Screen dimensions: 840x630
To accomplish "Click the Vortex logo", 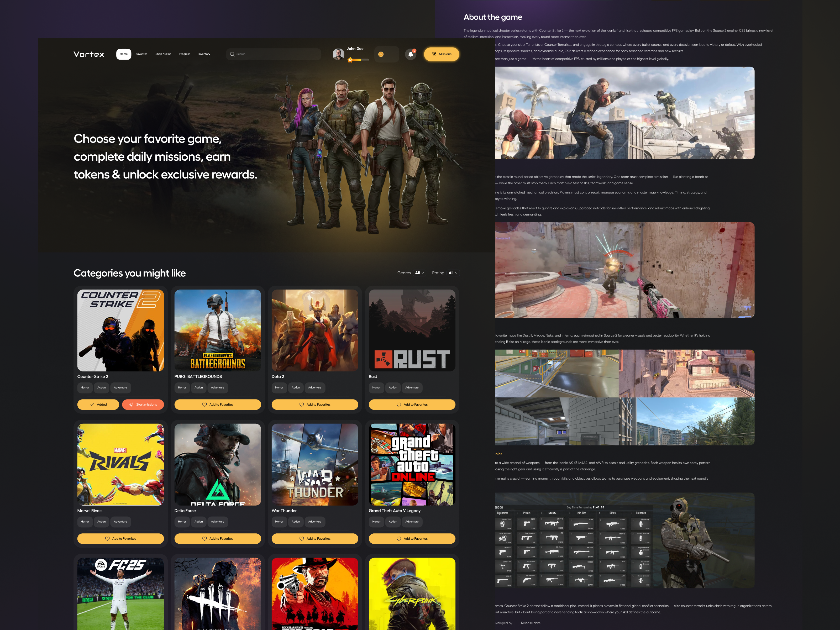I will [89, 54].
